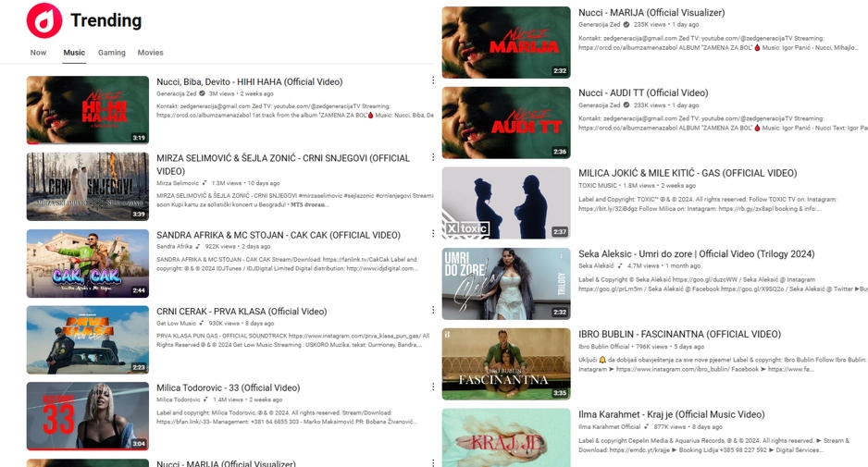
Task: Open more options for CAK CAK video
Action: tap(433, 233)
